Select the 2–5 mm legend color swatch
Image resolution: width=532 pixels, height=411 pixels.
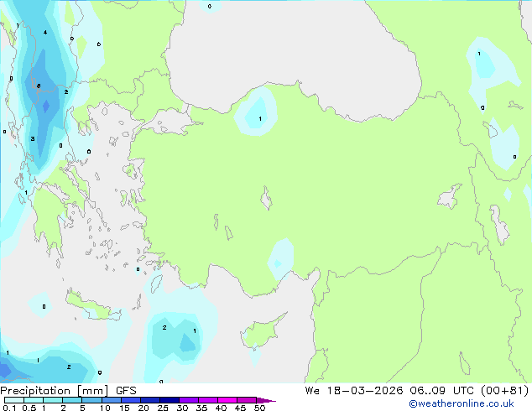(x=72, y=400)
